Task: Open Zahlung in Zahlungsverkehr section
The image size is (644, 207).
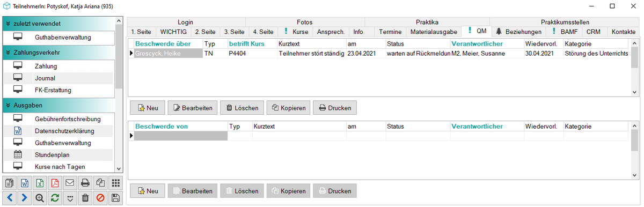Action: (x=58, y=66)
